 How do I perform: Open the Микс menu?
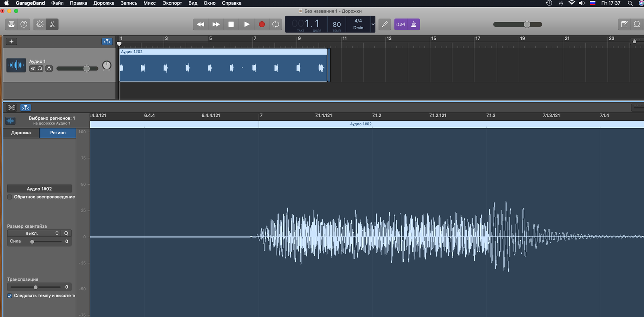[x=149, y=3]
